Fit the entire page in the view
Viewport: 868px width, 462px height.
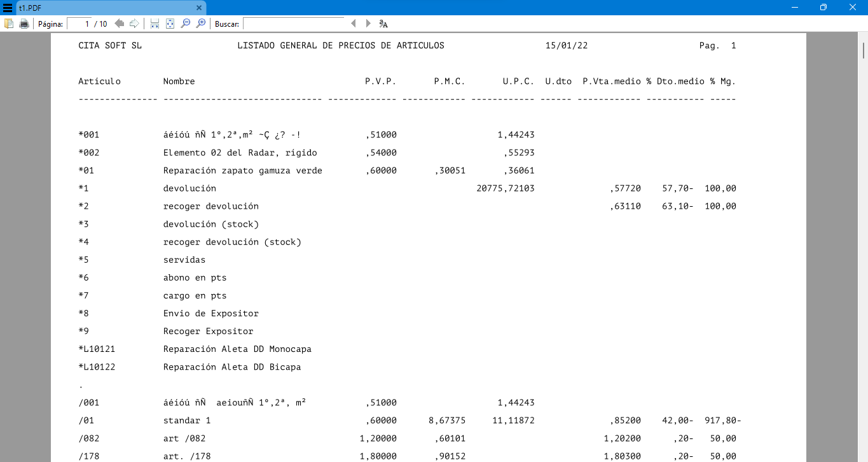point(170,23)
